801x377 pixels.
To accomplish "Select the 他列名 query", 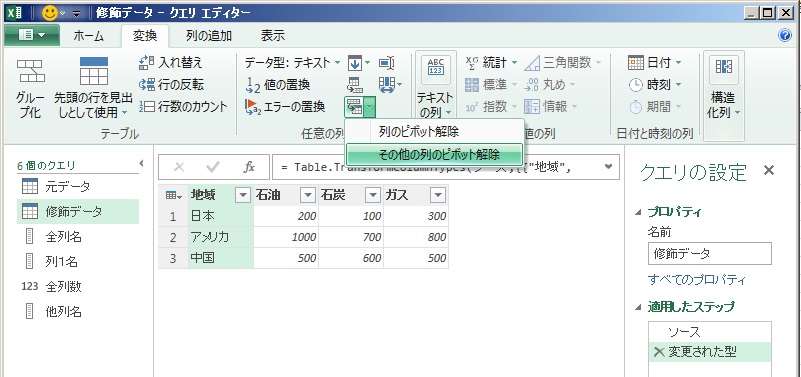I will tap(78, 311).
